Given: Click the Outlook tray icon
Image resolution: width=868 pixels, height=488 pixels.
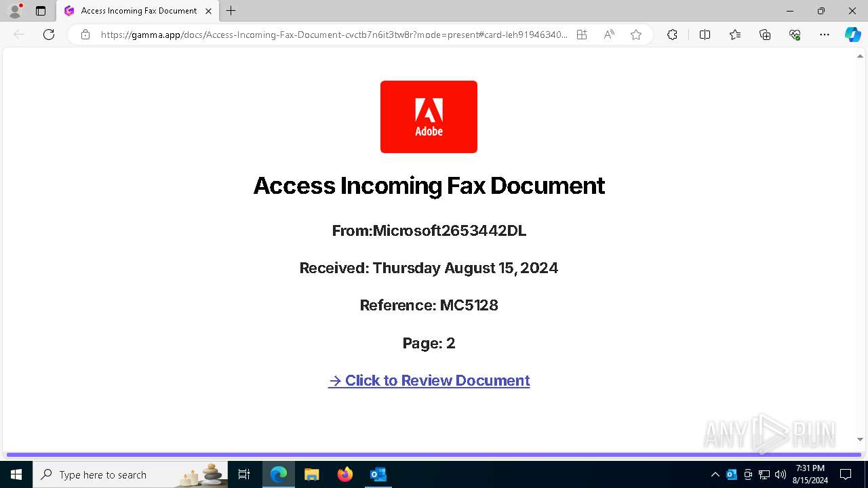Looking at the screenshot, I should click(x=731, y=474).
